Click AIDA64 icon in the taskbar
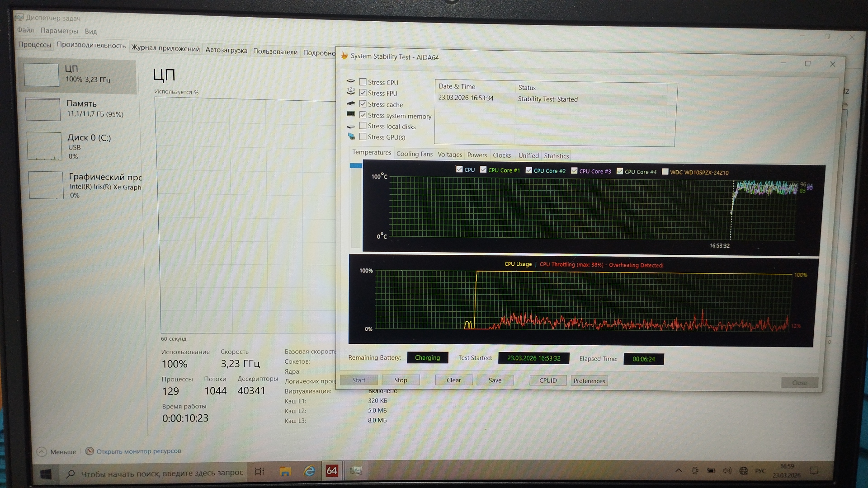Screen dimensions: 868x488 pos(332,471)
